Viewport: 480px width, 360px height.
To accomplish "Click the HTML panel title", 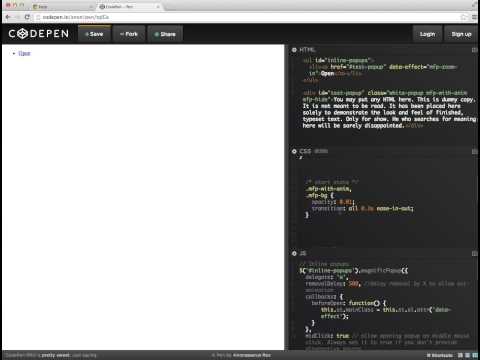I will pos(307,50).
